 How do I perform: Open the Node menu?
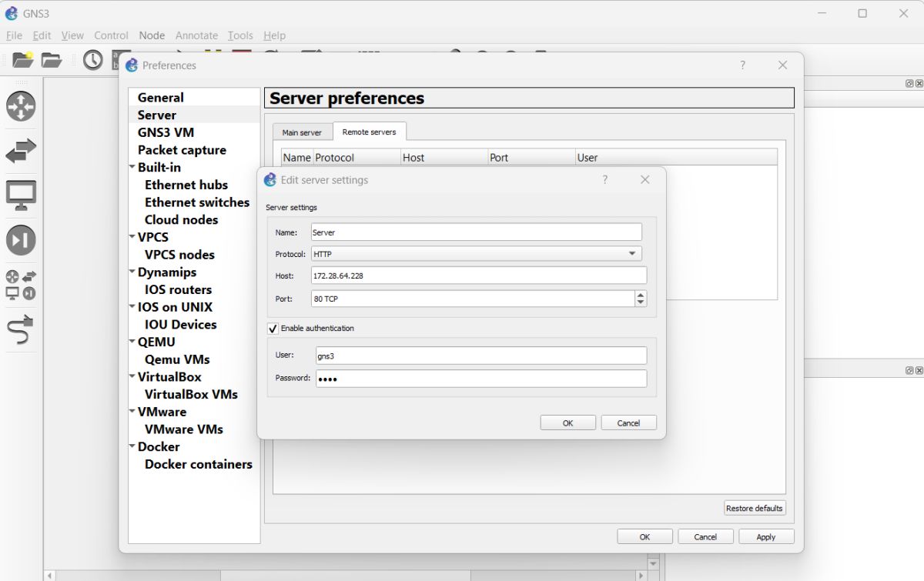pos(152,35)
